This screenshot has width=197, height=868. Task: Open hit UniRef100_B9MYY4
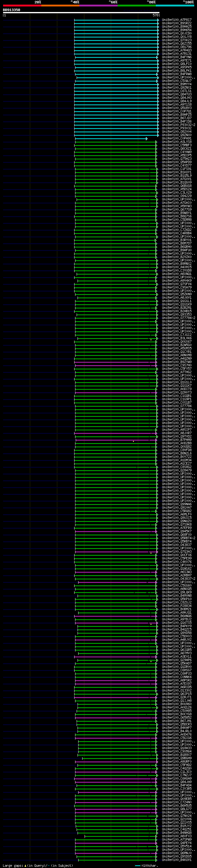[177, 84]
